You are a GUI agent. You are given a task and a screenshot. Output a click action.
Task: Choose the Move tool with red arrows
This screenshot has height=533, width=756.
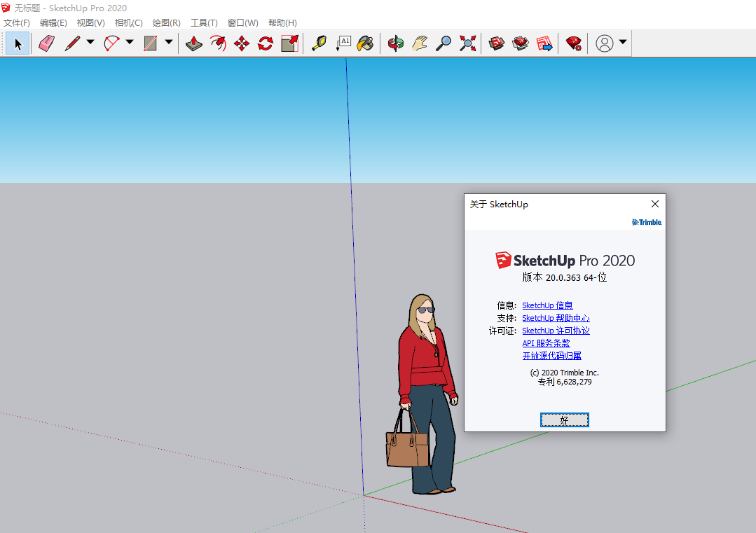point(242,43)
